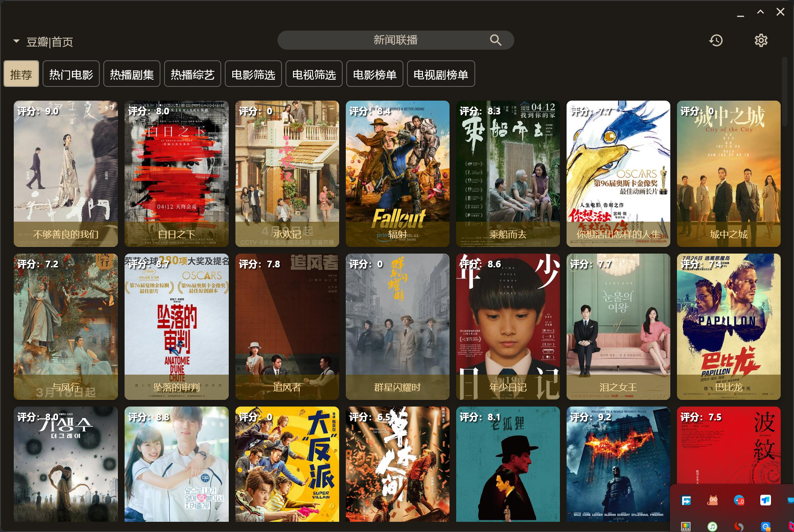Click the magnifier search icon

496,40
